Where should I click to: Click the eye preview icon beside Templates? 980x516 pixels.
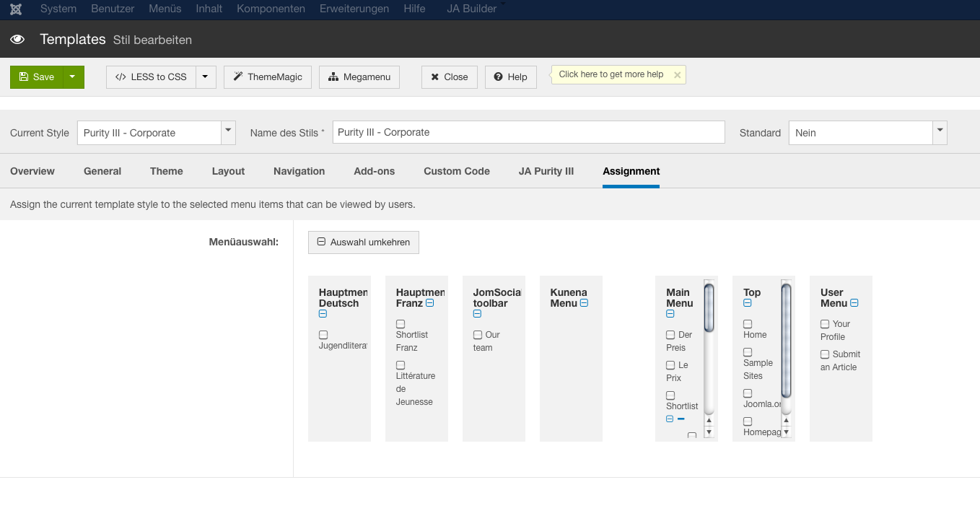point(18,40)
